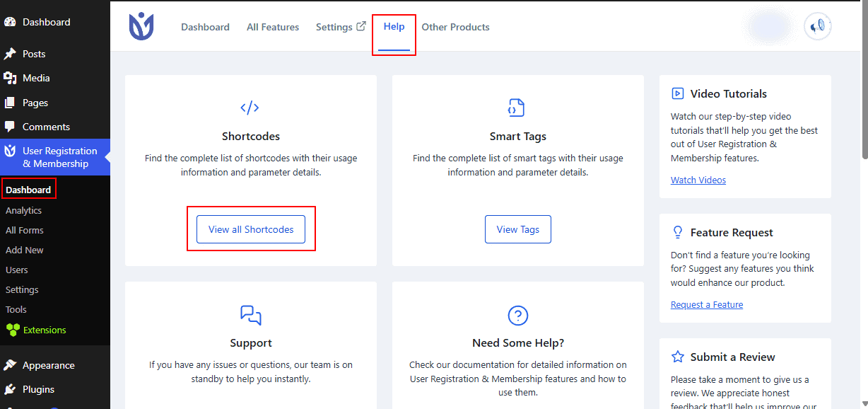
Task: Follow the Request a Feature link
Action: coord(707,304)
